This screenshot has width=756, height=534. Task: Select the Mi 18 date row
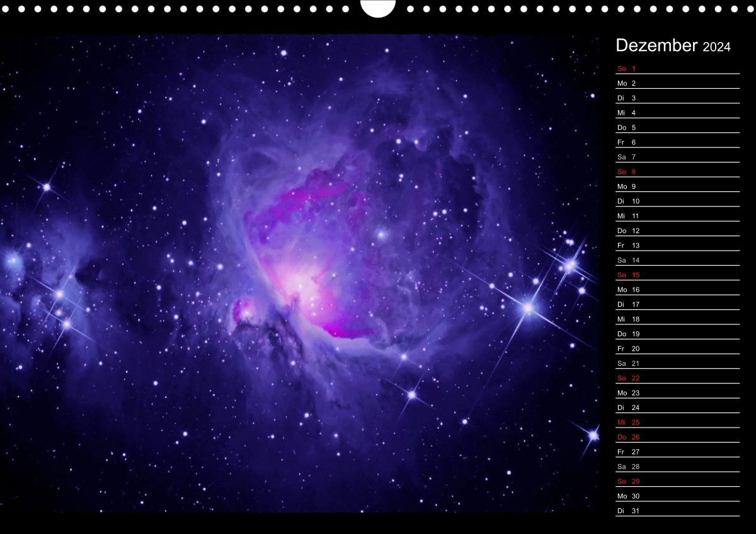coord(677,319)
